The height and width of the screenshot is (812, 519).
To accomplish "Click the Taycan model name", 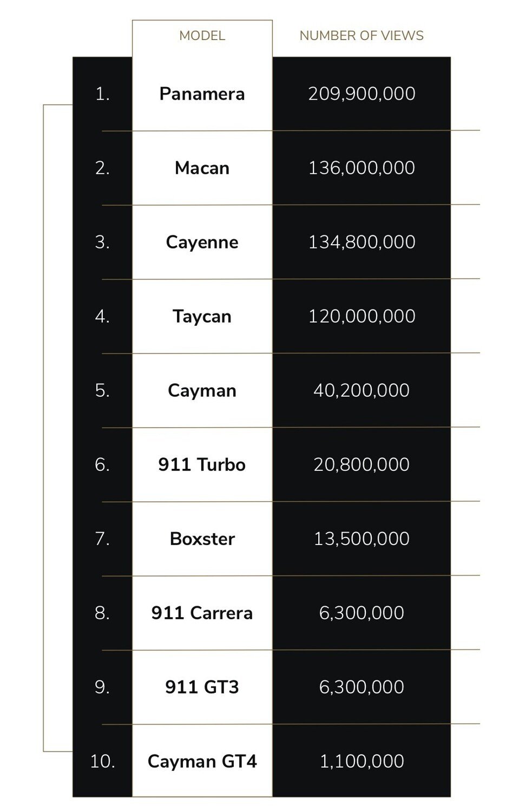I will pos(202,316).
